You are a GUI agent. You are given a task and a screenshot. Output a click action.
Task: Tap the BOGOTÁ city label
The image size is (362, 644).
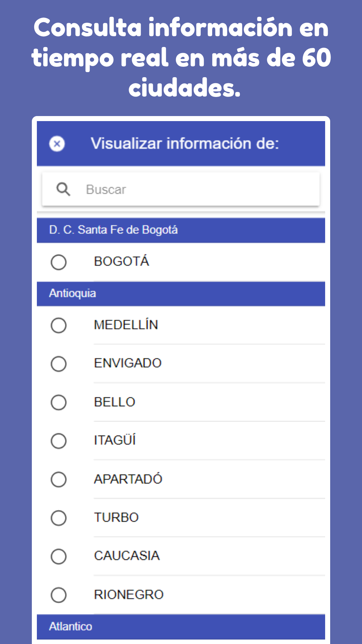pos(122,261)
